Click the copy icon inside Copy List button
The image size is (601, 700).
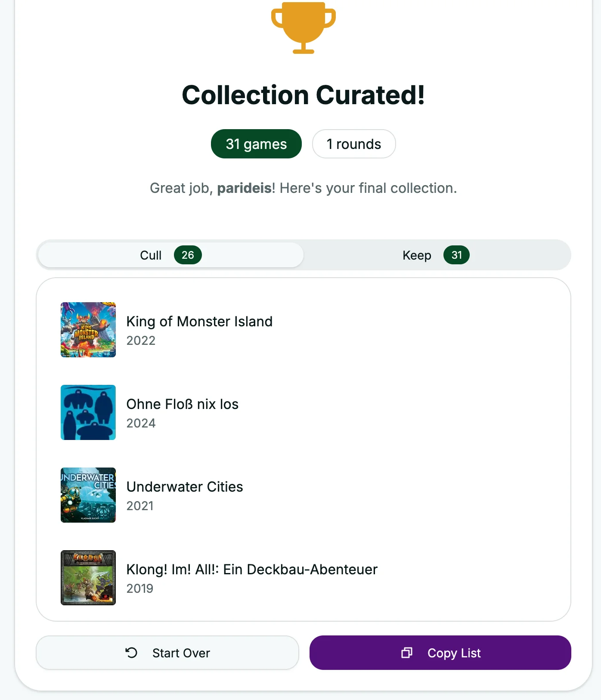[406, 653]
